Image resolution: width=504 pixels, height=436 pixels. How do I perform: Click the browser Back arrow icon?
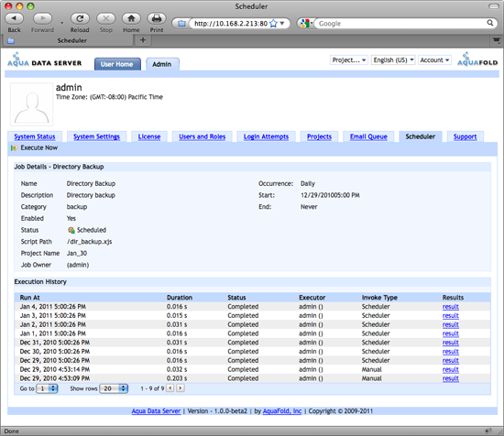click(14, 18)
